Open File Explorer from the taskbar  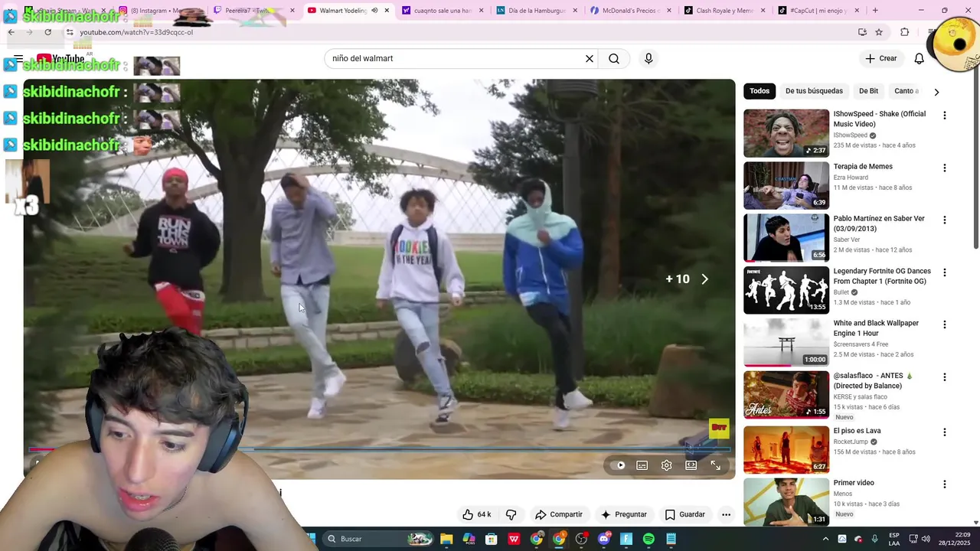coord(446,539)
